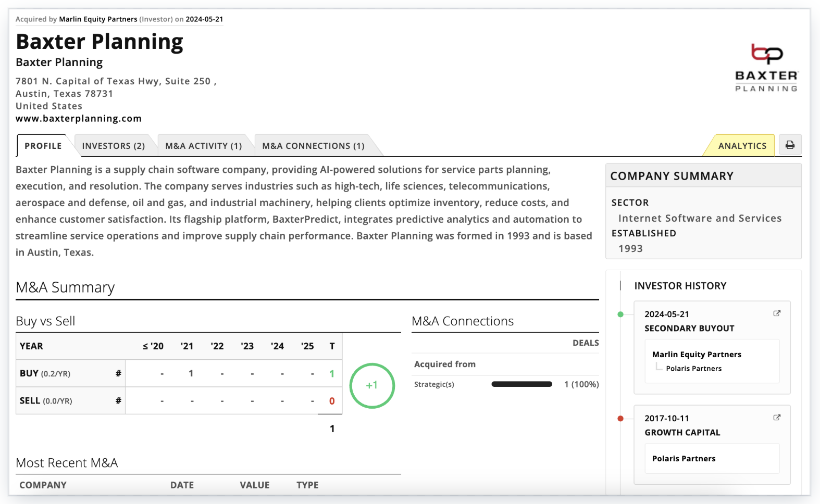Screen dimensions: 820x504
Task: Click the GROWTH CAPITAL label
Action: tap(682, 432)
